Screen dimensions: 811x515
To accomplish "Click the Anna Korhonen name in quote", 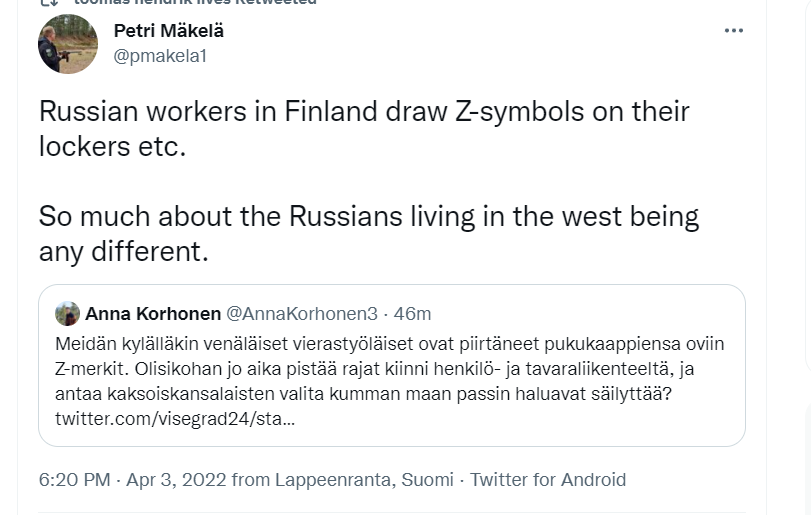I will click(153, 314).
